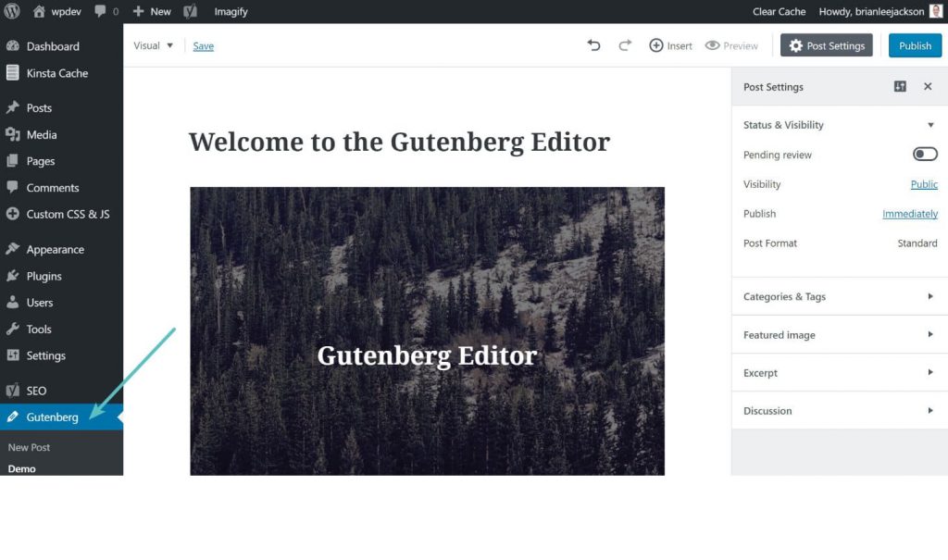Click New Post under Gutenberg
The image size is (948, 560).
[x=29, y=447]
